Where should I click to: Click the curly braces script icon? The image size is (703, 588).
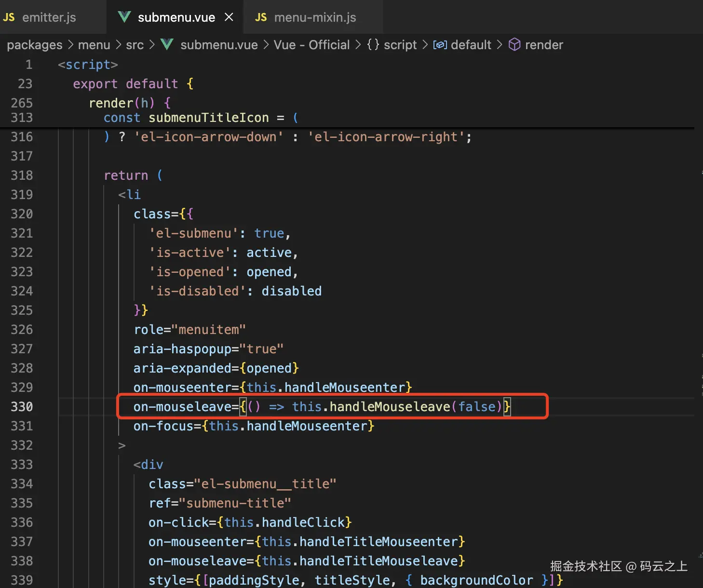point(373,45)
